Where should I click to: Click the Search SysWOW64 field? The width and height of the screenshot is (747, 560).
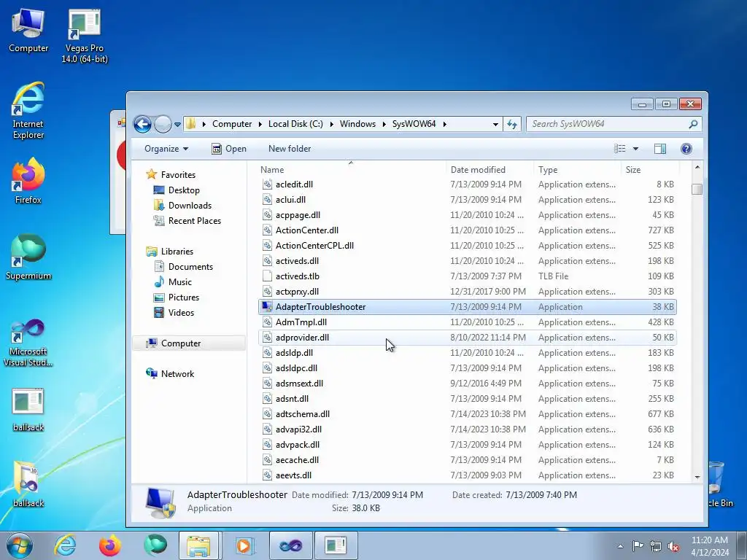(614, 124)
